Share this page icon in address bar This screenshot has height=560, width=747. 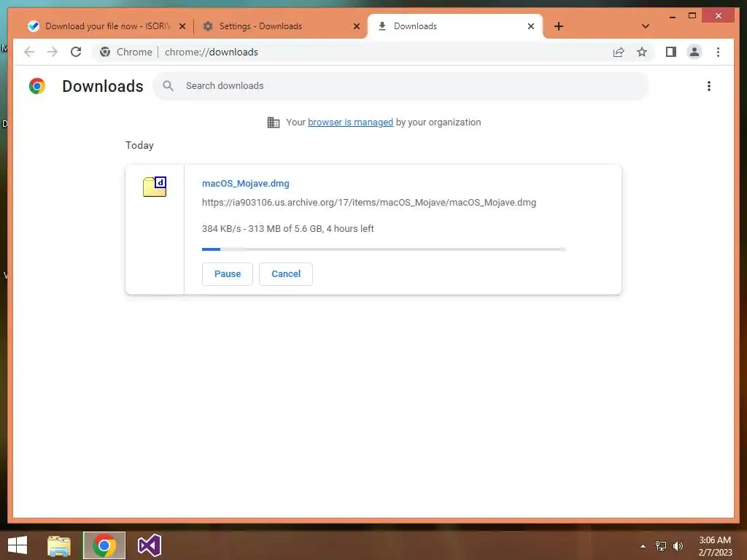point(619,52)
